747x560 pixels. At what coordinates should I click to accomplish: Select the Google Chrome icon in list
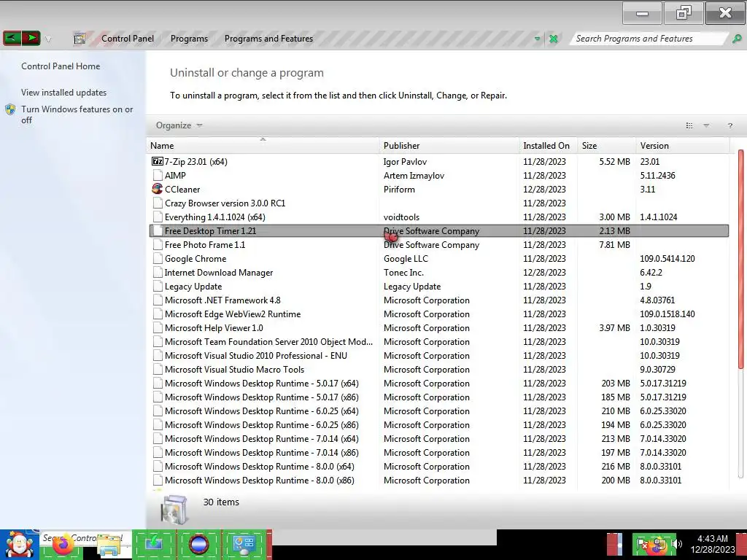(158, 259)
